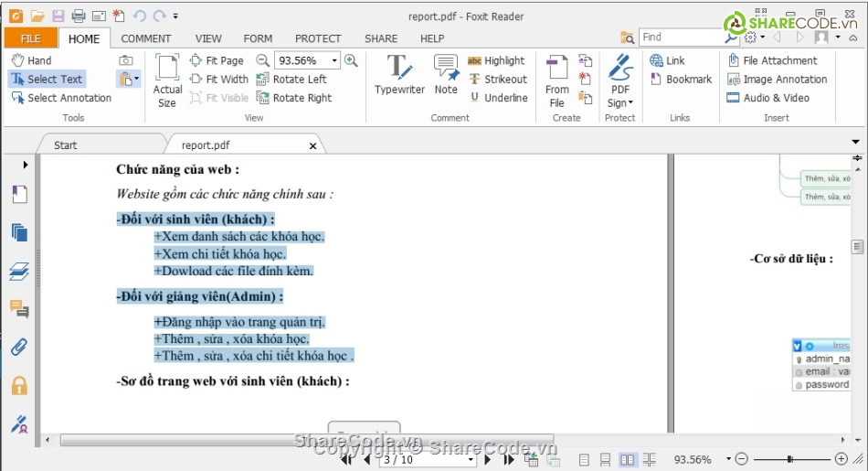Open the Comments side panel

pos(19,308)
